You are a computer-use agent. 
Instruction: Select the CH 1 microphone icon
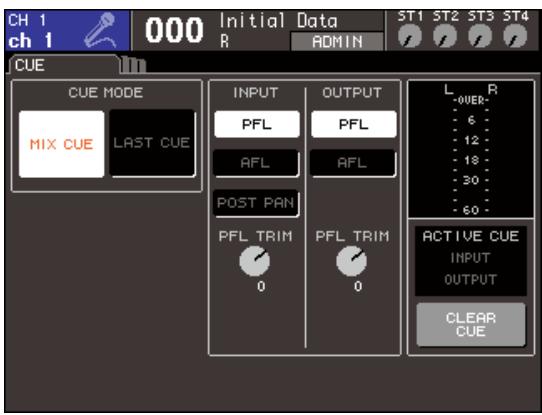tap(100, 30)
